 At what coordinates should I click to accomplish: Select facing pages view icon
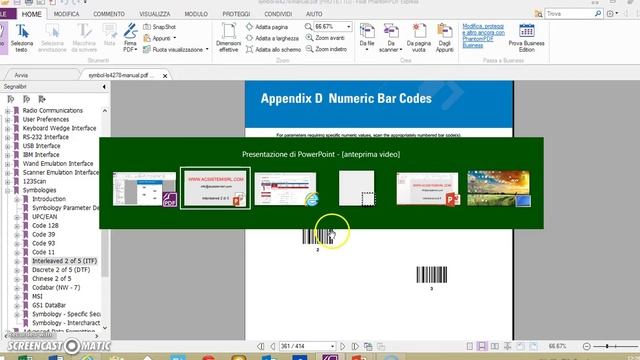pyautogui.click(x=495, y=347)
